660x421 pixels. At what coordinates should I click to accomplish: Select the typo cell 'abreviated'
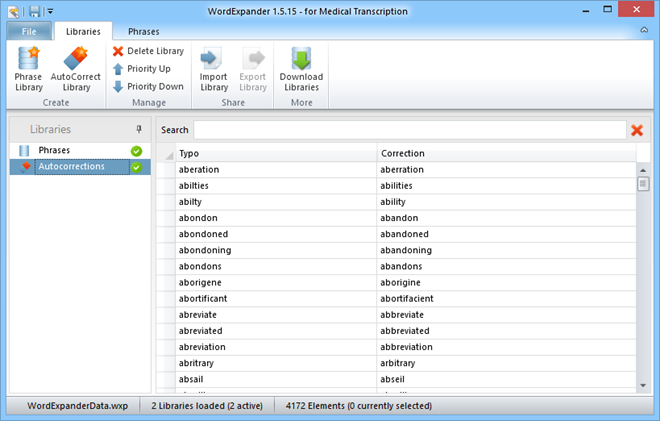coord(276,331)
